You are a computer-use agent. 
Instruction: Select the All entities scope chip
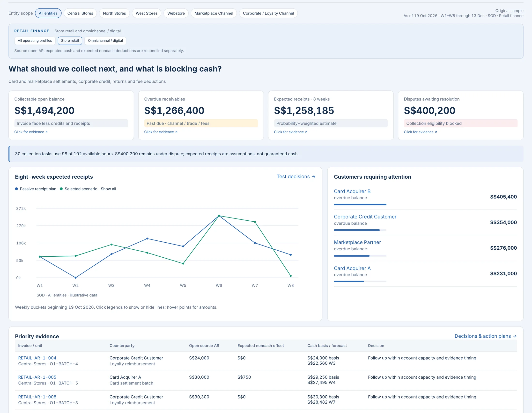48,13
